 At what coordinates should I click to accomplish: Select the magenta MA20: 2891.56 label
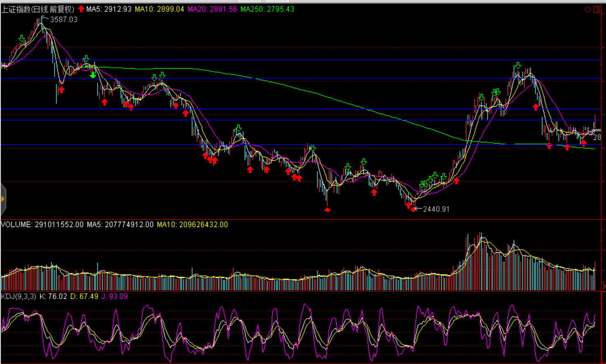pyautogui.click(x=212, y=9)
